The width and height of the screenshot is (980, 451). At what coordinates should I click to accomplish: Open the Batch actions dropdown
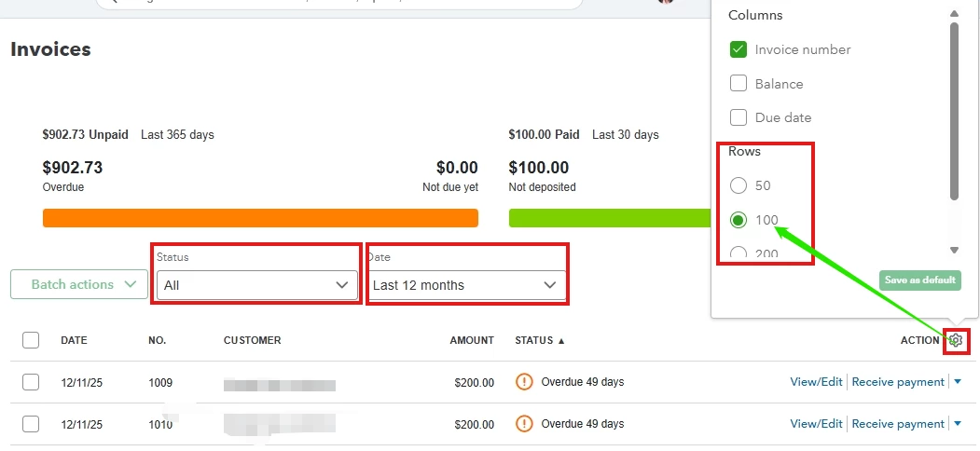(79, 284)
